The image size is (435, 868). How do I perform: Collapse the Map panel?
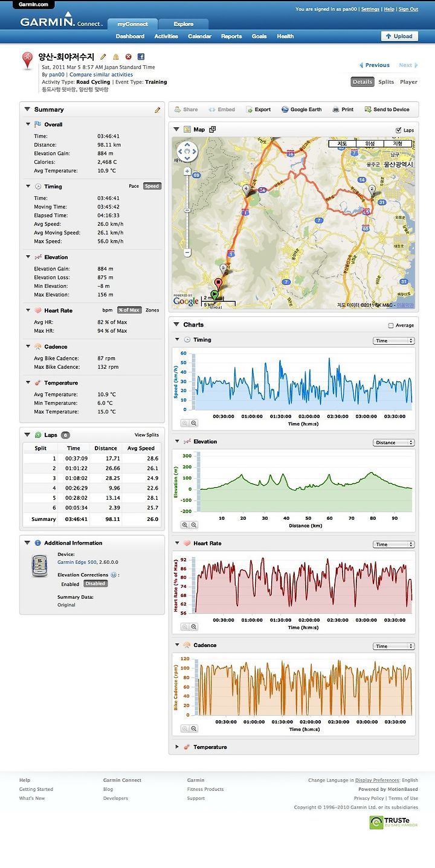(176, 129)
